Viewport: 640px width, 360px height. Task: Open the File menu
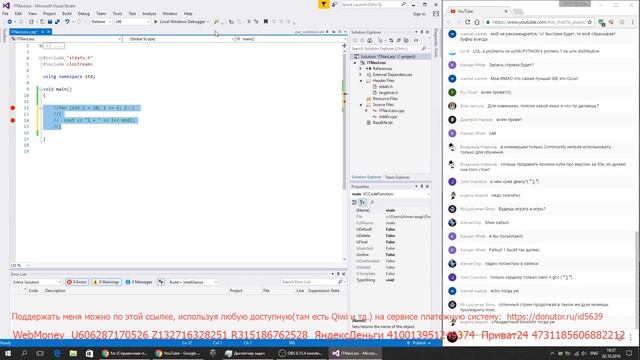(x=5, y=13)
